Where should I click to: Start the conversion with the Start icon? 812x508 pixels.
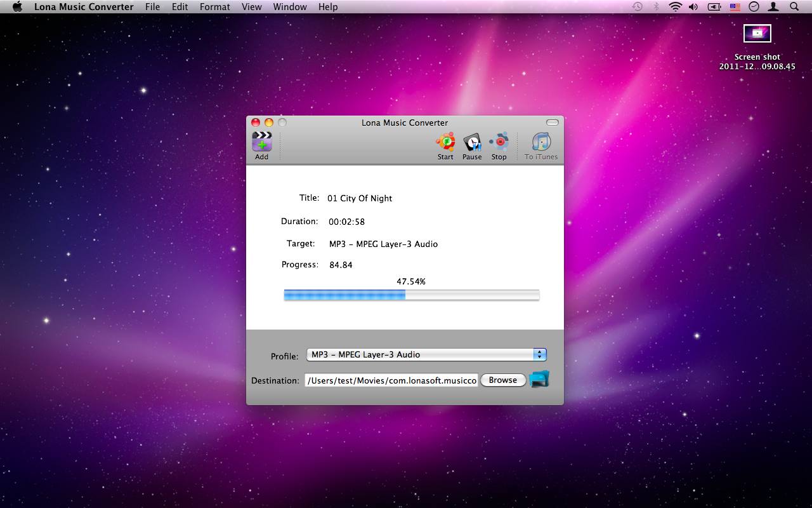pyautogui.click(x=445, y=142)
